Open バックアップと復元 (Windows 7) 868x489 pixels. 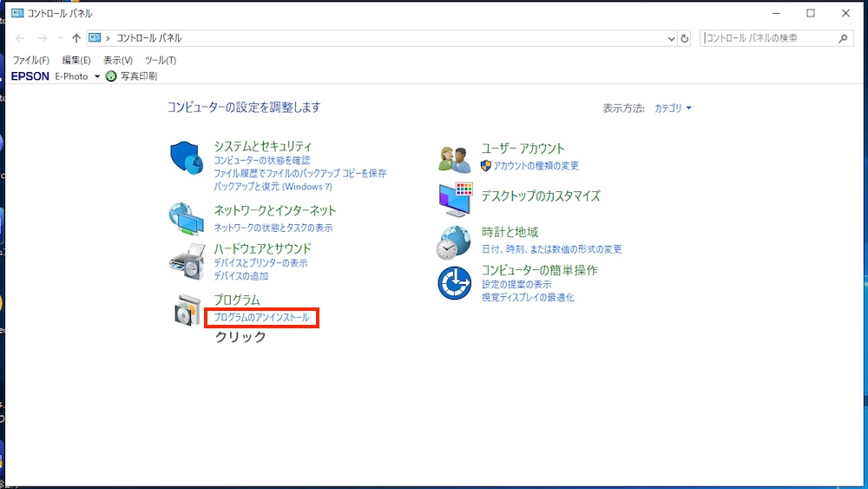273,187
